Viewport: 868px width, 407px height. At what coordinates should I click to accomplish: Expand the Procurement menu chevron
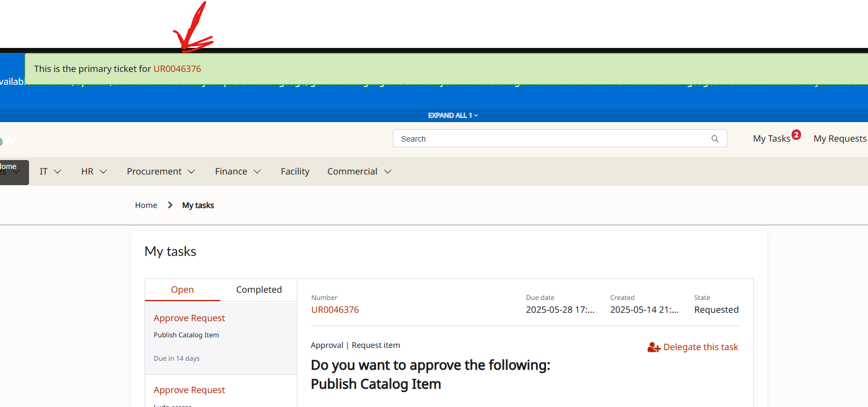coord(191,171)
